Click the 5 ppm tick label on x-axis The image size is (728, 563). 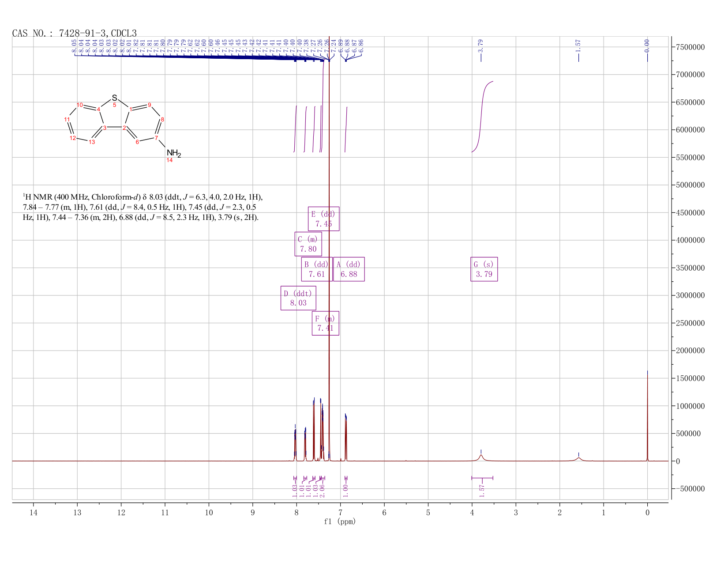pos(428,512)
